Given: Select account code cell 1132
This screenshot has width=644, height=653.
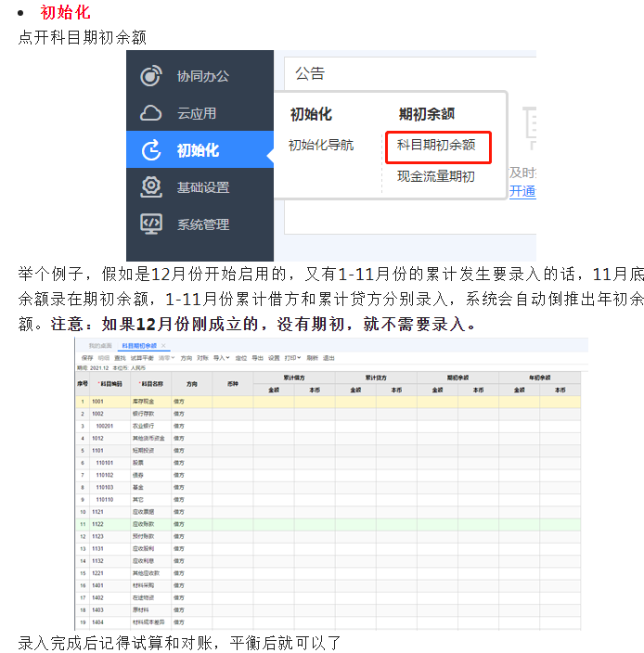Looking at the screenshot, I should [x=110, y=561].
